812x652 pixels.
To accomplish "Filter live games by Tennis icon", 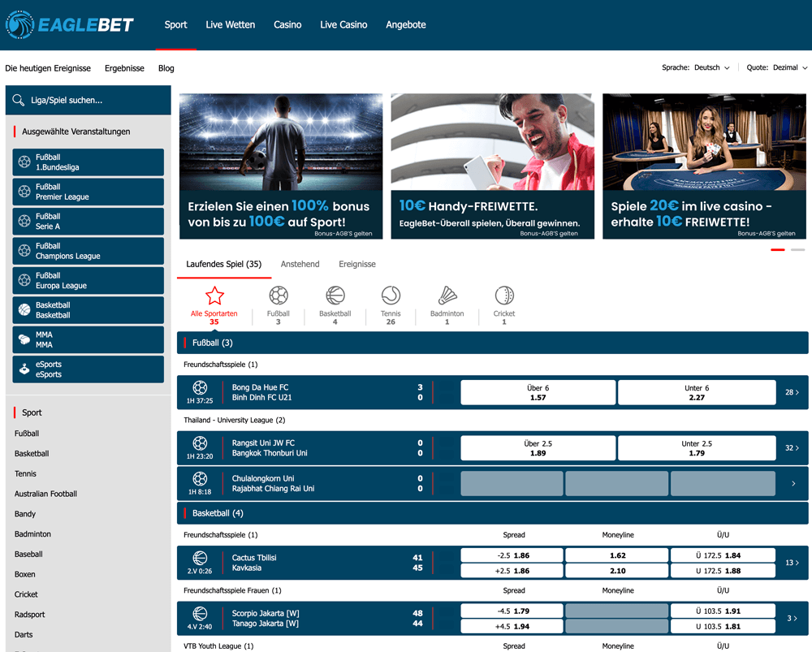I will coord(391,296).
